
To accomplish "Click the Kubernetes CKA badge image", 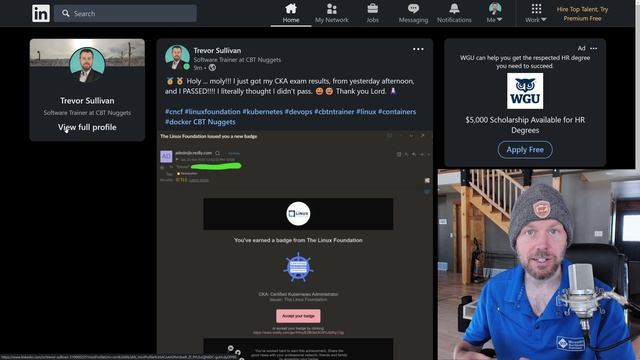I will pyautogui.click(x=298, y=267).
